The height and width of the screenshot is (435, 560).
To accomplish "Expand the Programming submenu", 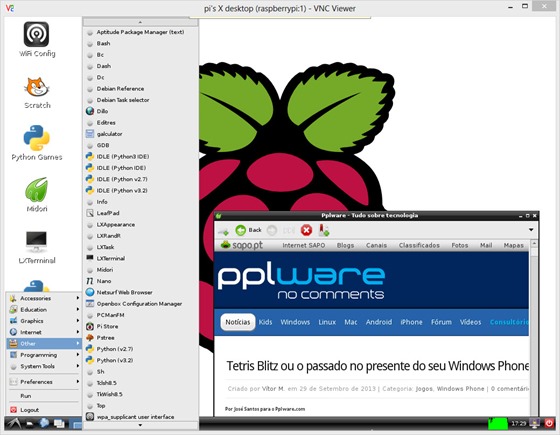I will coord(44,355).
